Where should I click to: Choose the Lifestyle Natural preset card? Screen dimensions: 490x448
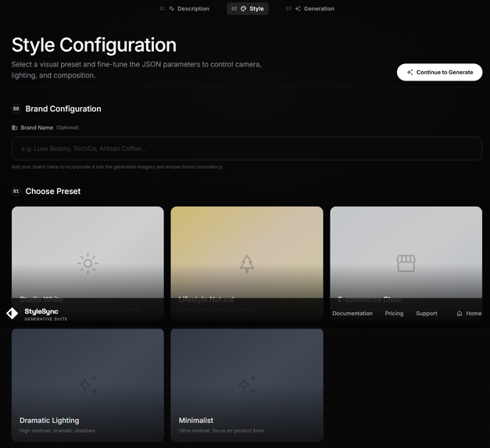pyautogui.click(x=247, y=263)
